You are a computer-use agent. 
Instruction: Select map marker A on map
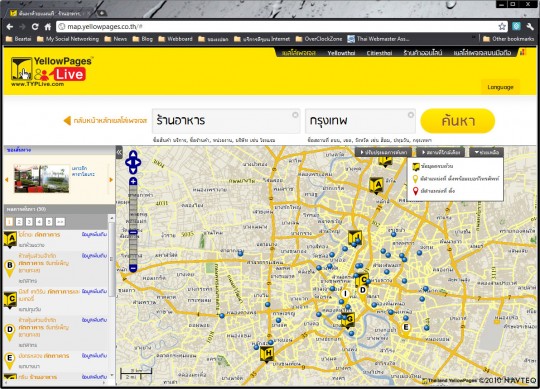[x=376, y=186]
